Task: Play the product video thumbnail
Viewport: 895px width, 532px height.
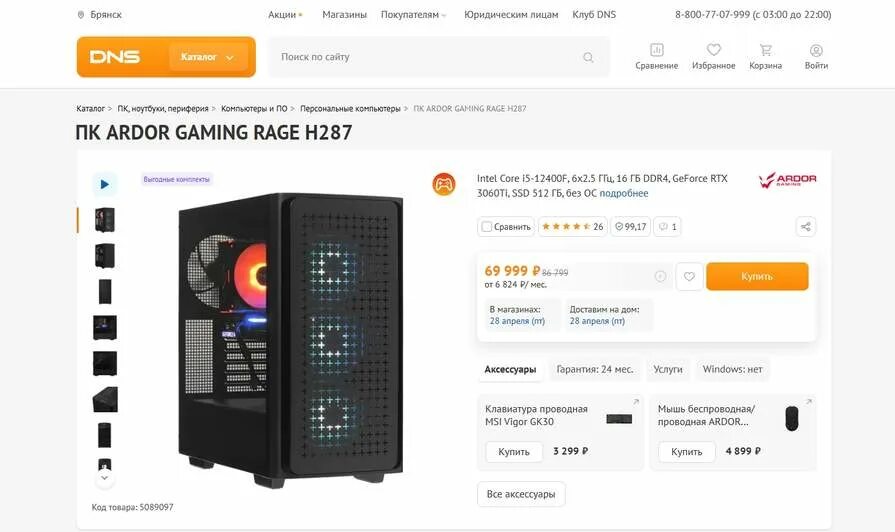Action: [104, 184]
